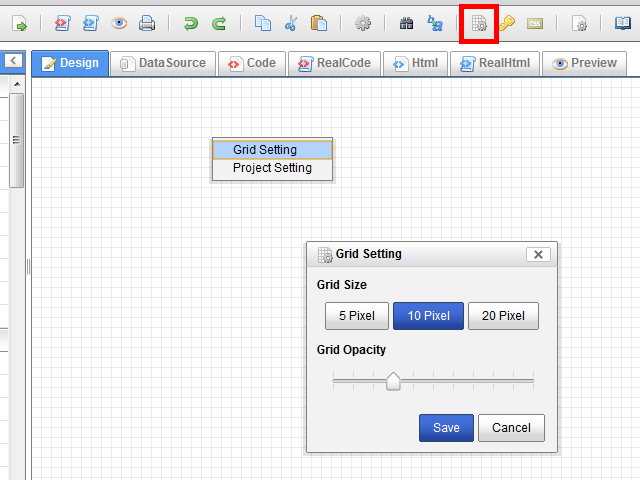Collapse the left side panel arrow

(x=13, y=62)
